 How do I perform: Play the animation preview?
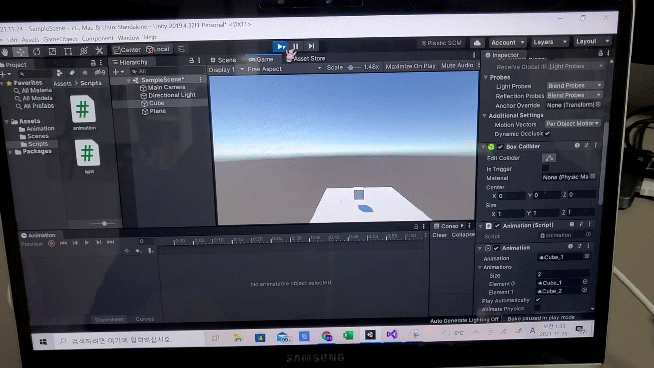tap(87, 242)
